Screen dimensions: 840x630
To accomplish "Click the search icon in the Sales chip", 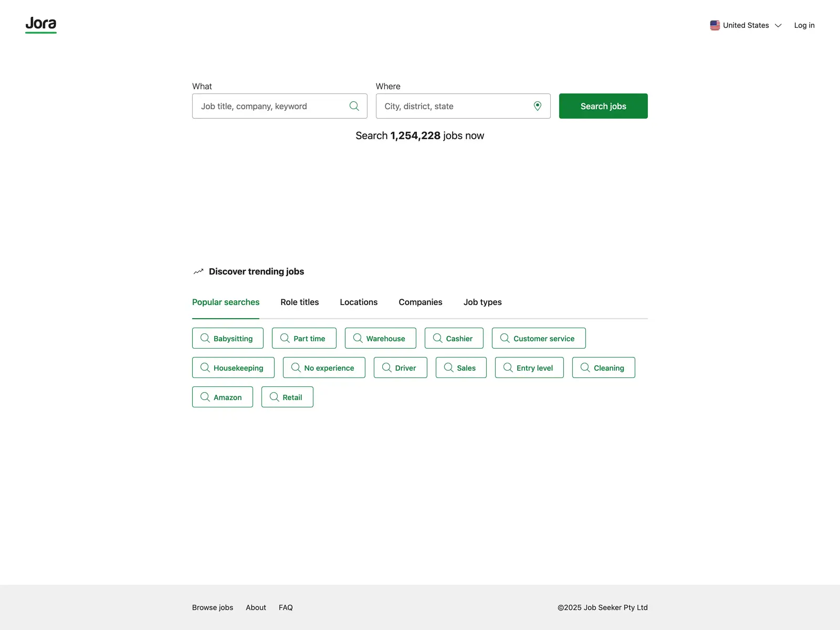I will click(x=449, y=367).
